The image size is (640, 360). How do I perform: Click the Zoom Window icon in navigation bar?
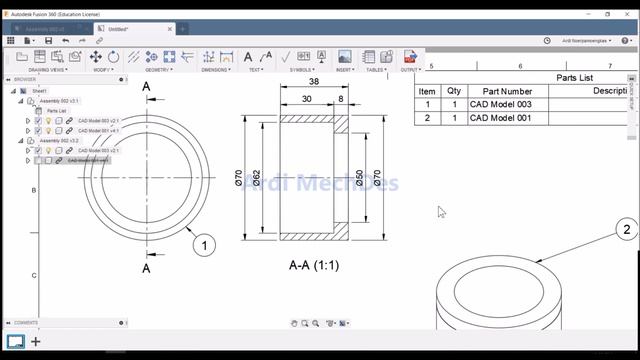pos(305,323)
